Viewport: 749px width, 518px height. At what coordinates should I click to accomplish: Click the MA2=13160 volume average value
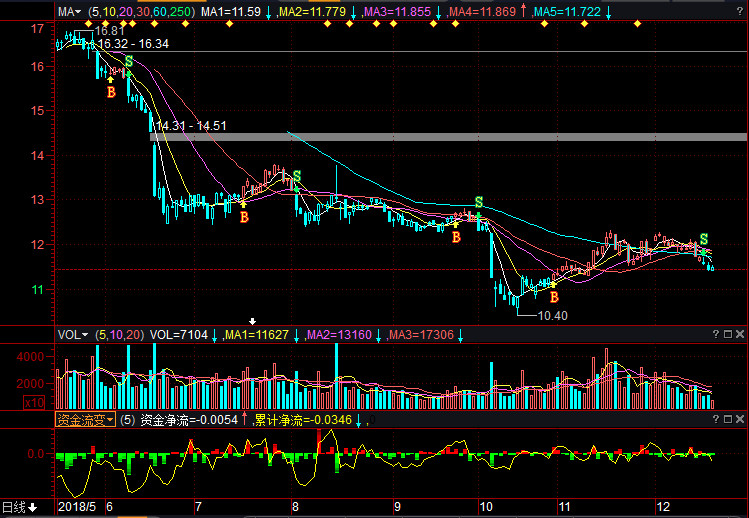point(339,335)
